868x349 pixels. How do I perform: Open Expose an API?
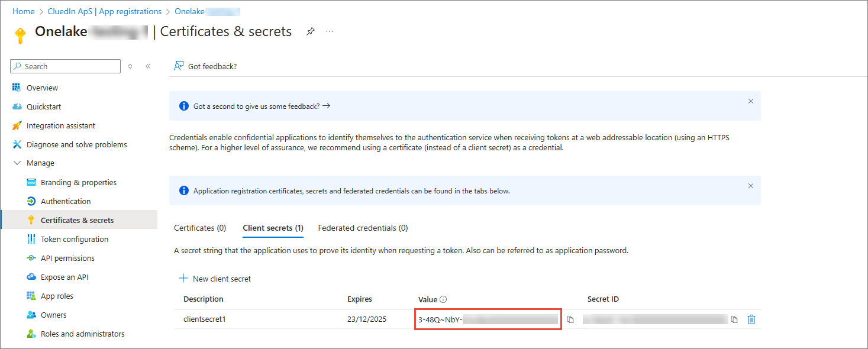click(x=64, y=277)
